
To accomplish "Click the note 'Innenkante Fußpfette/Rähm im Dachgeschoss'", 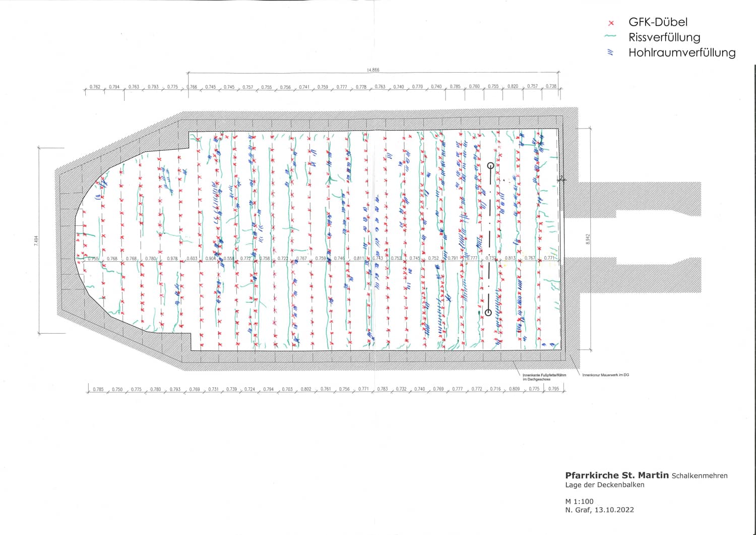I will click(x=544, y=377).
